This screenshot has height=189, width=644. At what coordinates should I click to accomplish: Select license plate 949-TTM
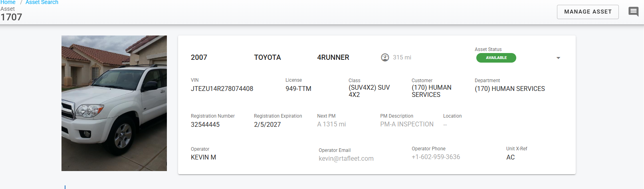point(298,89)
